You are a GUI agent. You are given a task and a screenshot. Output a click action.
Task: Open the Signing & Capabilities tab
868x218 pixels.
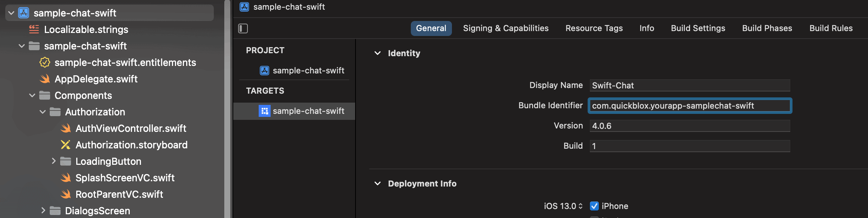[506, 28]
